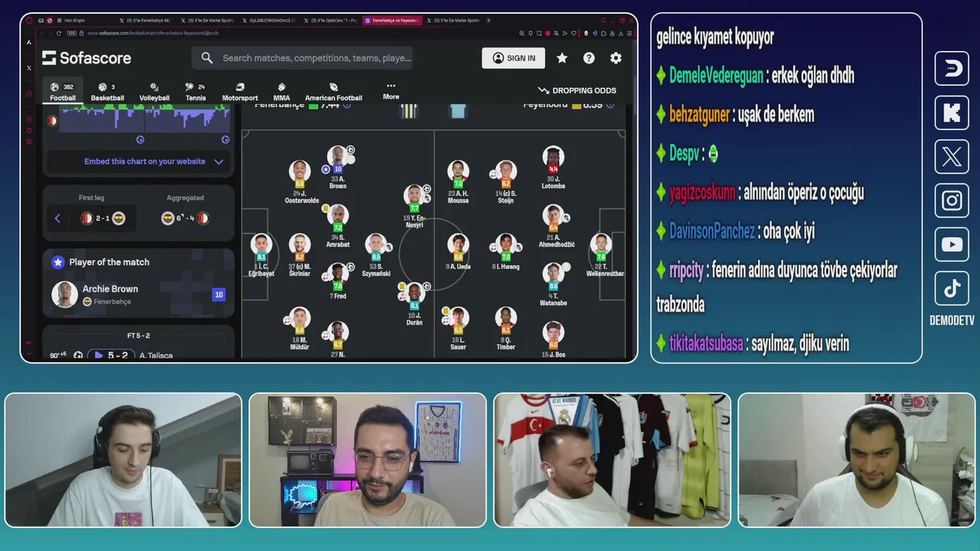Select the Basketball sport tab
Viewport: 980px width, 551px height.
(107, 92)
